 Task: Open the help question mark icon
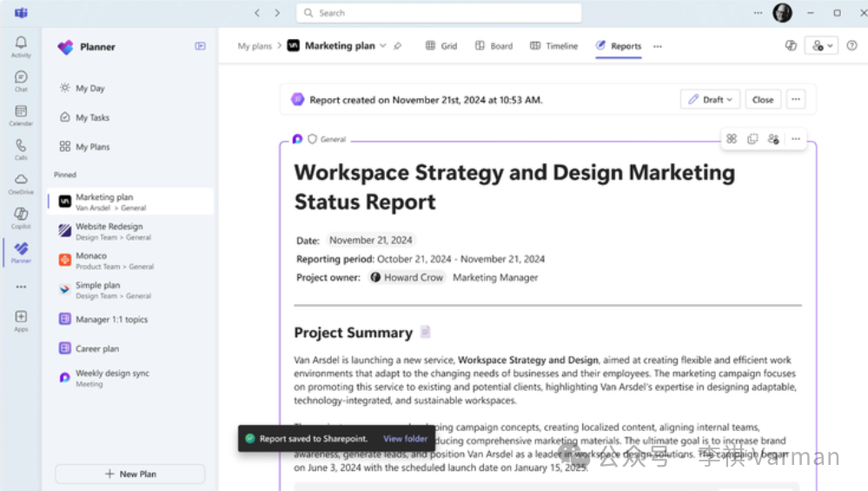(852, 46)
